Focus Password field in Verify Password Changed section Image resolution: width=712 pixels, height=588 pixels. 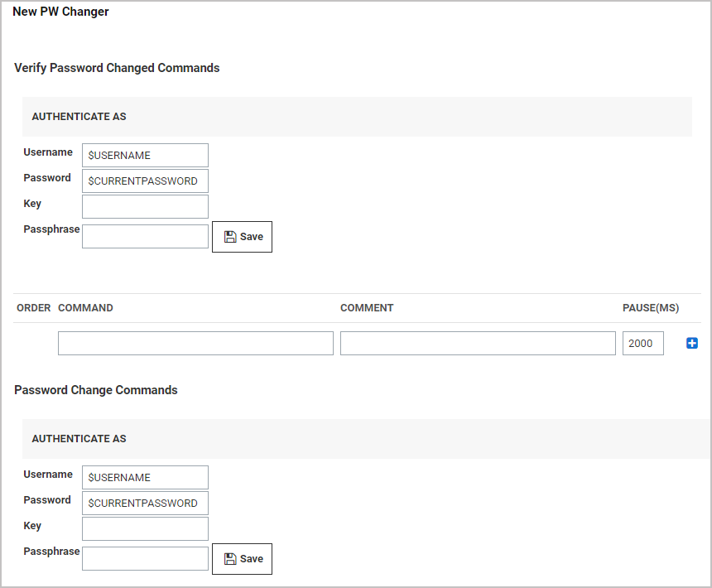point(145,181)
